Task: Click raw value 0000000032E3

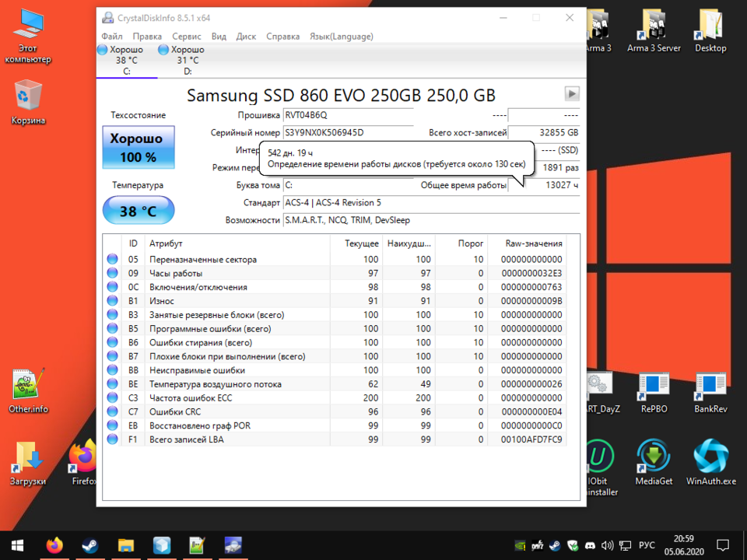Action: click(x=531, y=273)
